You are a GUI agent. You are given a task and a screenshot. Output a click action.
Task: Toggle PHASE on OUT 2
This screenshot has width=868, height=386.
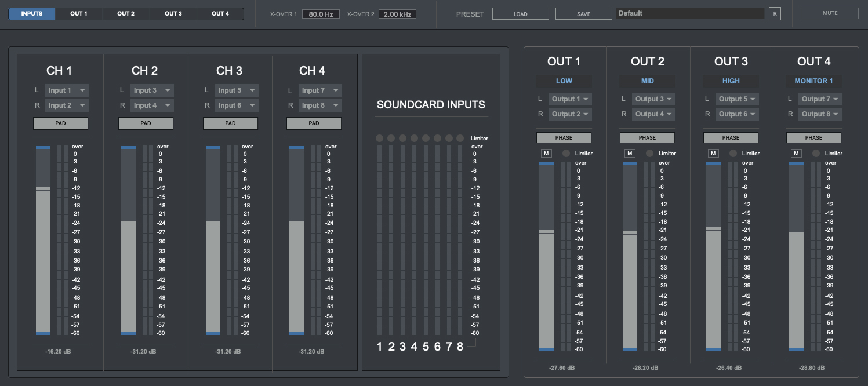pyautogui.click(x=647, y=138)
